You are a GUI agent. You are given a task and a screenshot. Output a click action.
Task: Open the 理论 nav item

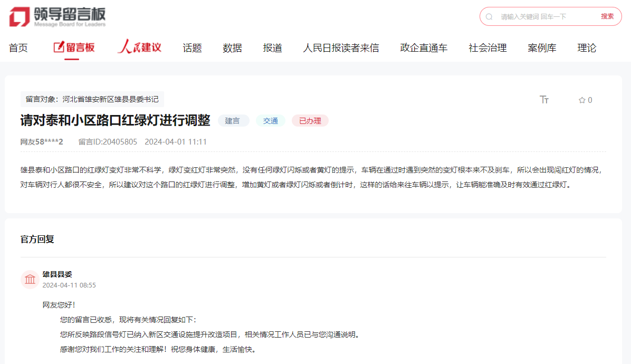(587, 48)
